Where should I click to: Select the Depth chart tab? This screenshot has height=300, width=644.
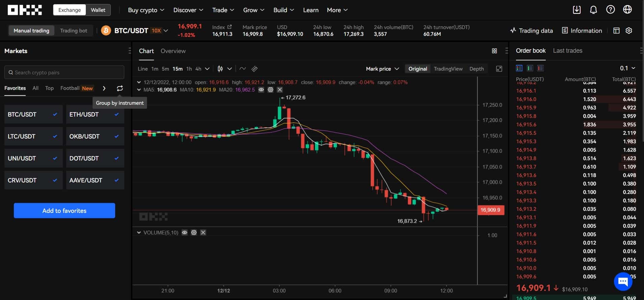pos(476,69)
